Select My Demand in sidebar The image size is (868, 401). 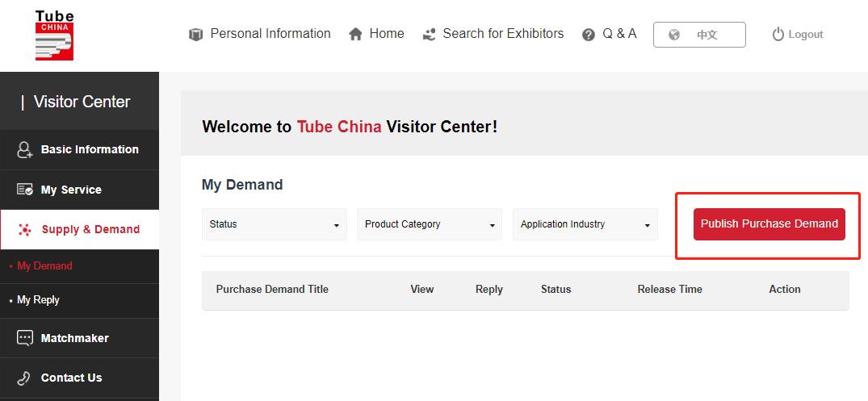[44, 266]
